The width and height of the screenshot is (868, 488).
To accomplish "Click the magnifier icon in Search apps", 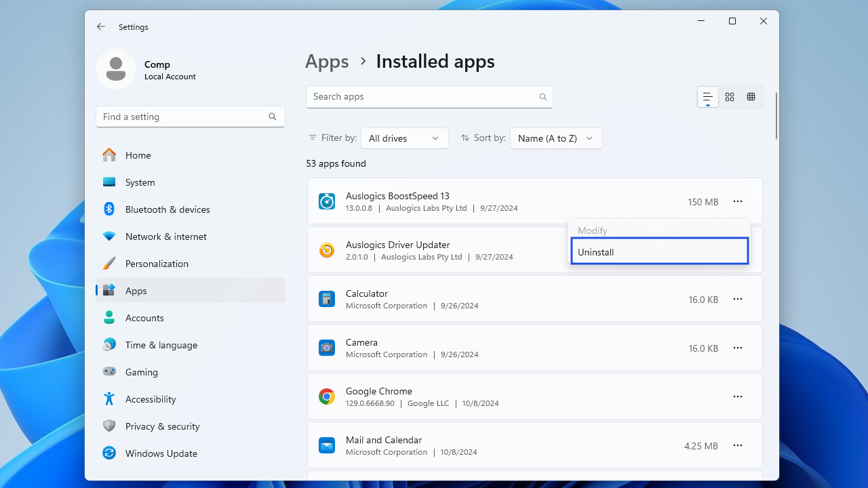I will click(542, 97).
